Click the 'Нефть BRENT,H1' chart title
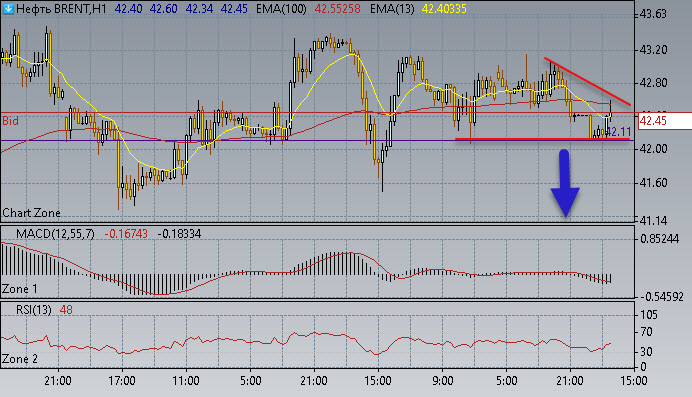 [61, 9]
